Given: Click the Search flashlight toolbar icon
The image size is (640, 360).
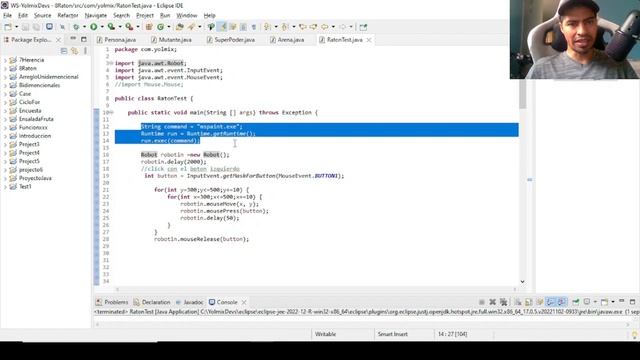Looking at the screenshot, I should click(x=191, y=27).
